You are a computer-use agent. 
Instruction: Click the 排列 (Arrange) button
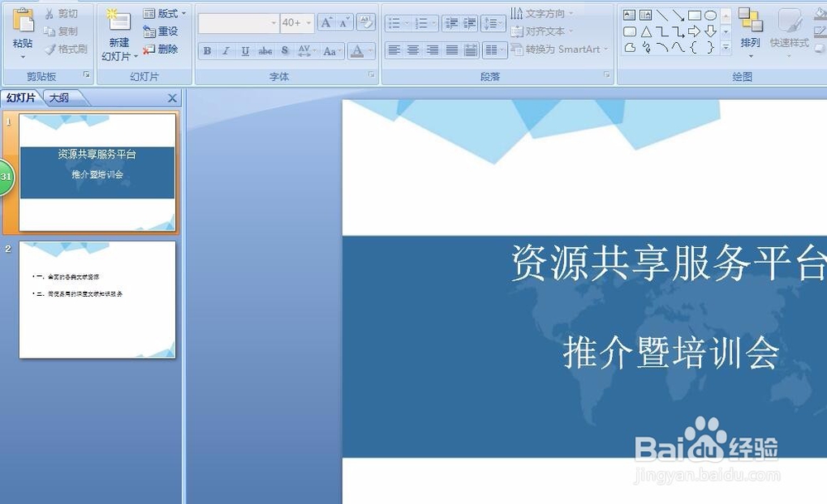point(750,41)
